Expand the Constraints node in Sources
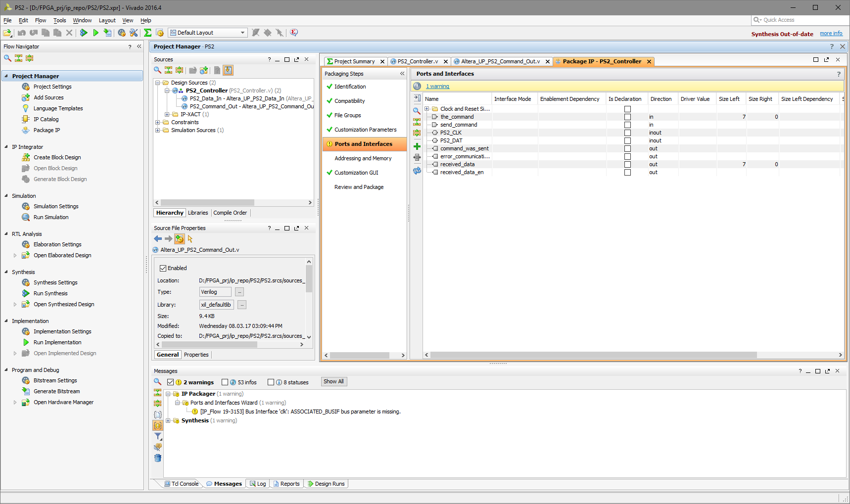Screen dimensions: 850x504 158,122
